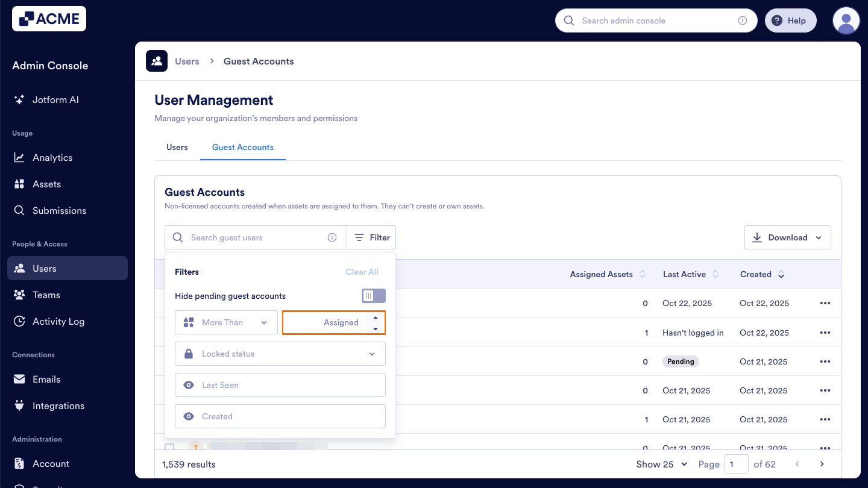Download the guest accounts list
The height and width of the screenshot is (488, 868).
(787, 237)
